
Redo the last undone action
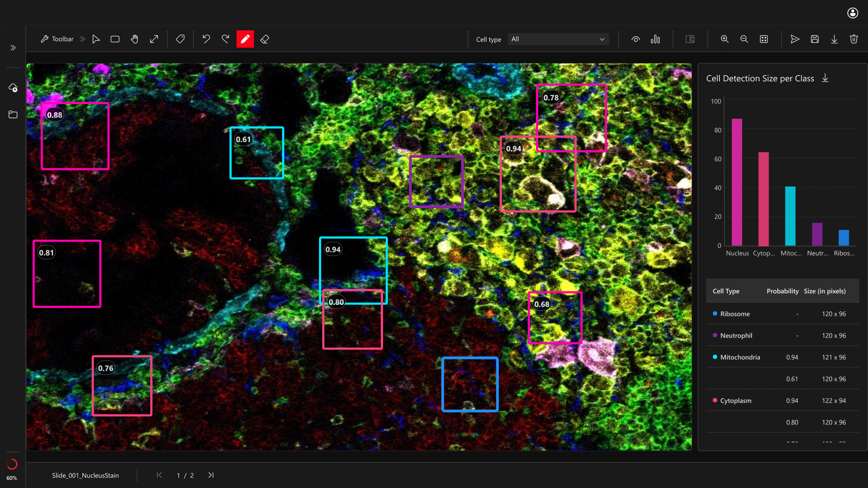[225, 39]
